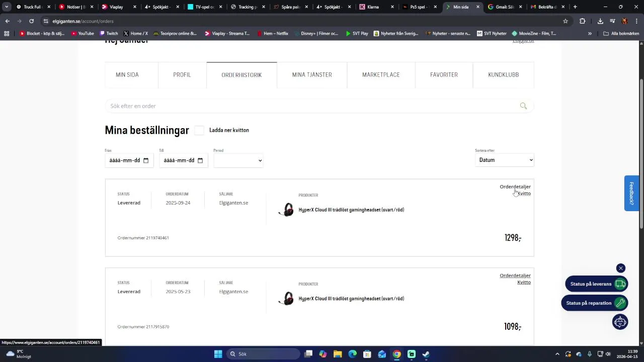Open Microsoft Store from taskbar
This screenshot has width=644, height=362.
point(367,354)
